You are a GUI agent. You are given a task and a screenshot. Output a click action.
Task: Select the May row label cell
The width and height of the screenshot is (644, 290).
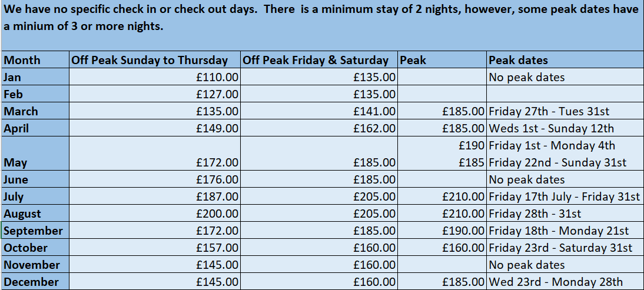pyautogui.click(x=35, y=154)
